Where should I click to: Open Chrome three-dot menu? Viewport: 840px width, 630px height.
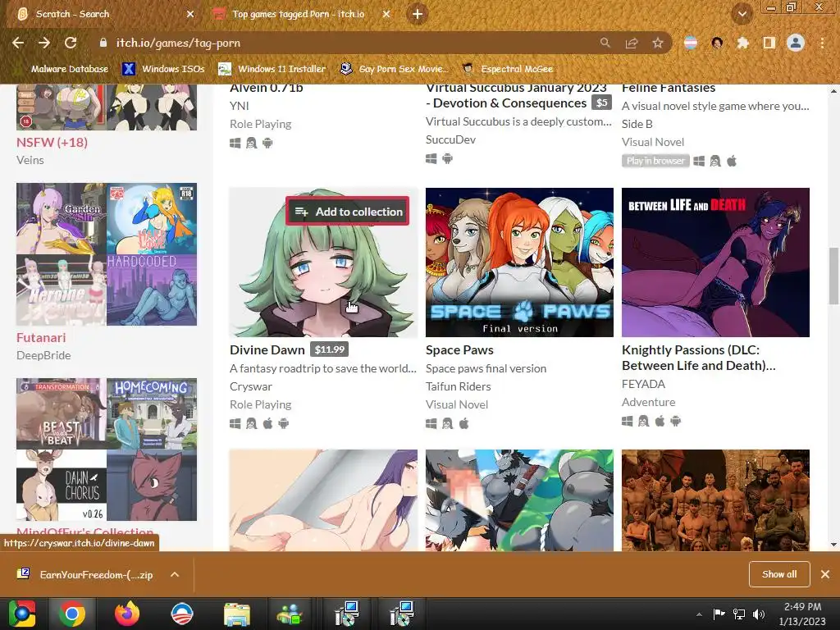(x=822, y=43)
